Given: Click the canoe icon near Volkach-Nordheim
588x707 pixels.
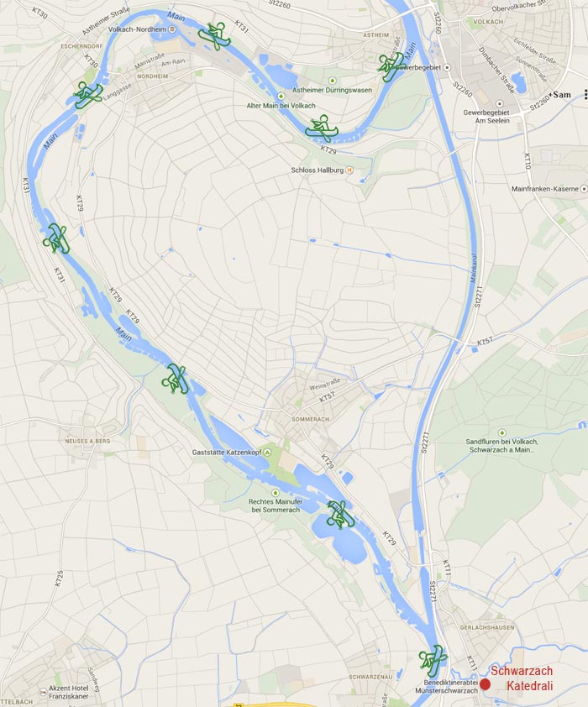Looking at the screenshot, I should [x=215, y=36].
